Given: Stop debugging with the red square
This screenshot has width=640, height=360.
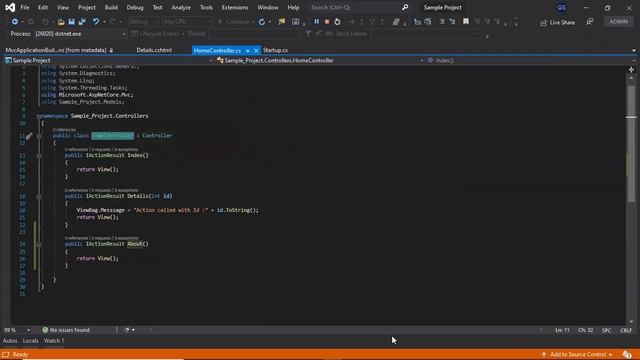Looking at the screenshot, I should 327,22.
